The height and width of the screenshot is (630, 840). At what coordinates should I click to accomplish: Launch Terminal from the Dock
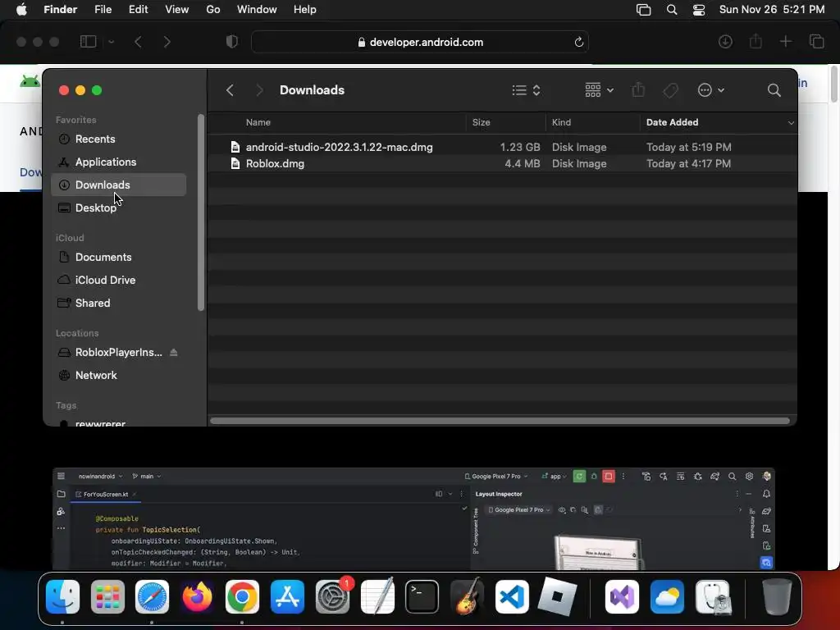(422, 596)
